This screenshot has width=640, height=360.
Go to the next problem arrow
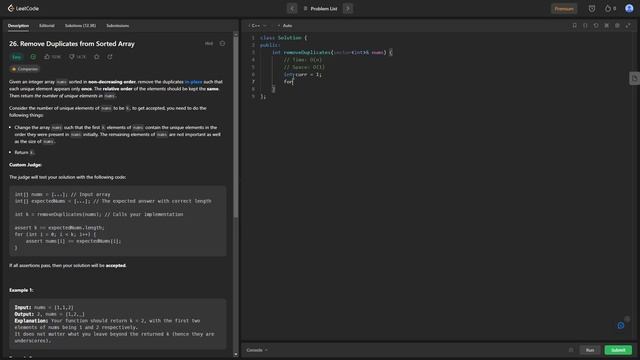(348, 8)
